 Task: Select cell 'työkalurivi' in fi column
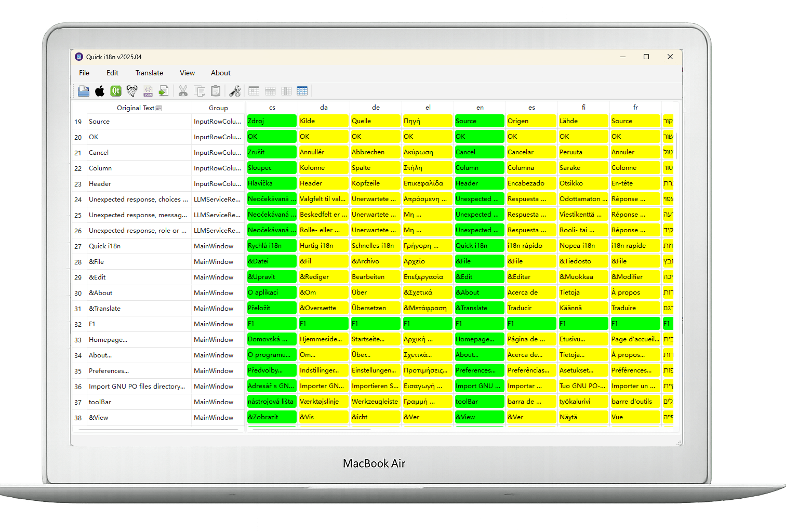(x=583, y=402)
